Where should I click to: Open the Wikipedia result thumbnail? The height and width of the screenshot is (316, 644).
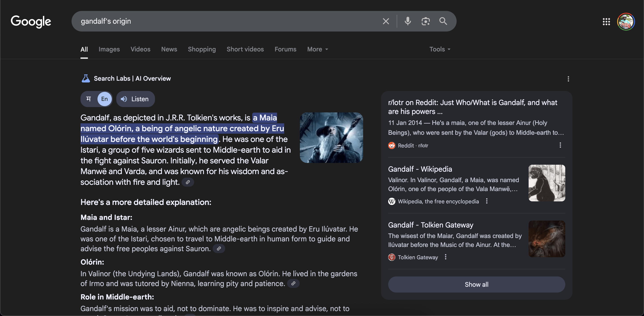pos(547,183)
